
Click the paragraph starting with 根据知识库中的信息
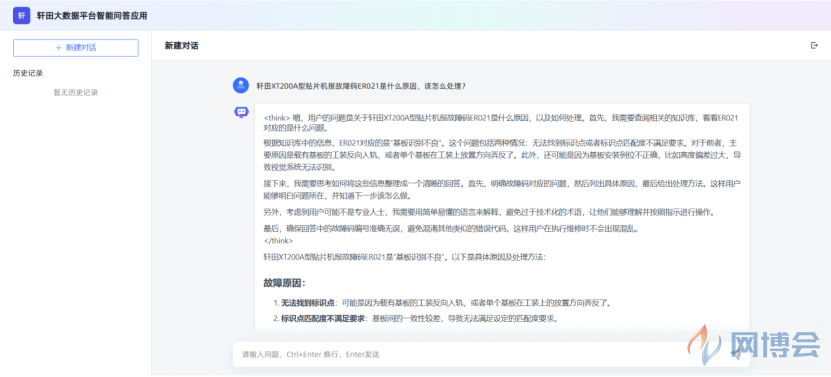tap(501, 155)
